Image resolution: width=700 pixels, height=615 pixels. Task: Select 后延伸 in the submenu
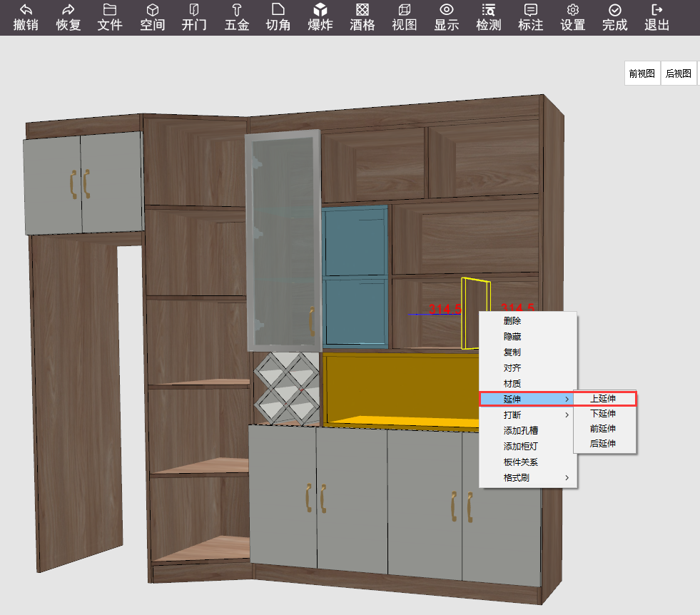click(604, 443)
